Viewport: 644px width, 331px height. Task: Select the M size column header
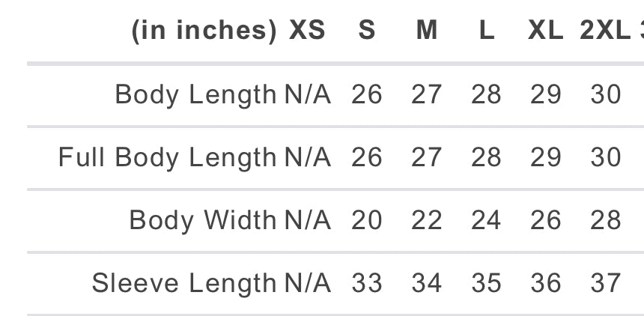427,31
